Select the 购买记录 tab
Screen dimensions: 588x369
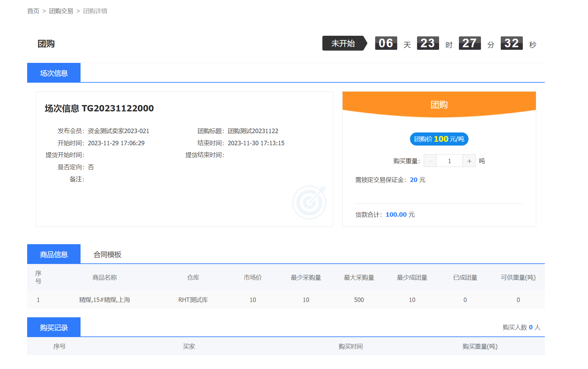click(x=54, y=328)
